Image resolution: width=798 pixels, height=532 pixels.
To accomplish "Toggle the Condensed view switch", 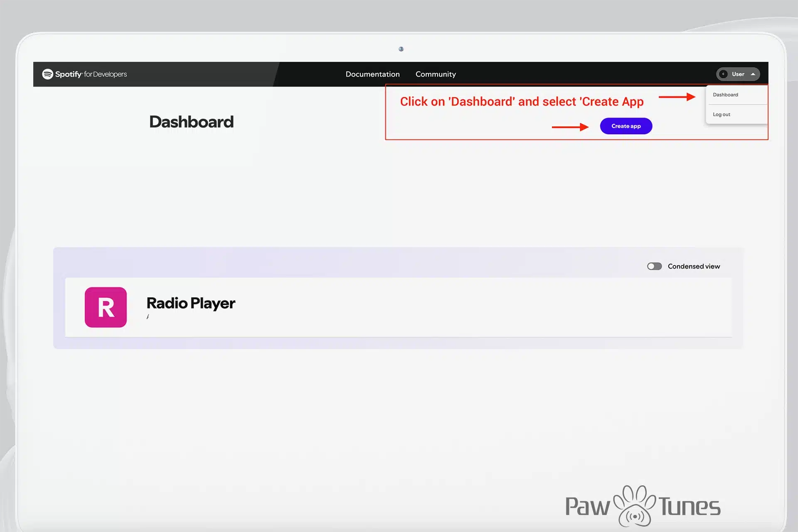I will (x=654, y=266).
